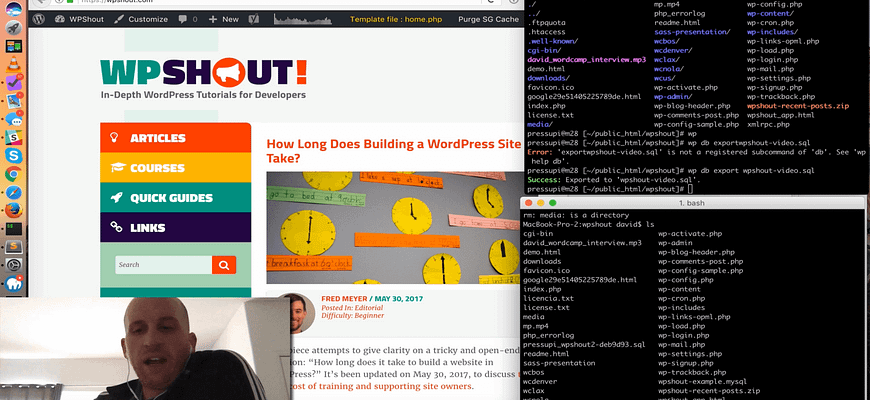The image size is (870, 400).
Task: Click the upper terminal command prompt cursor
Action: pos(690,189)
